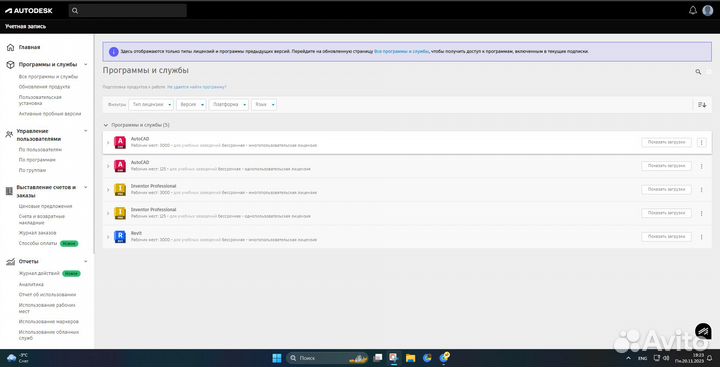Show downloads for Revit
The height and width of the screenshot is (367, 720).
click(x=666, y=237)
